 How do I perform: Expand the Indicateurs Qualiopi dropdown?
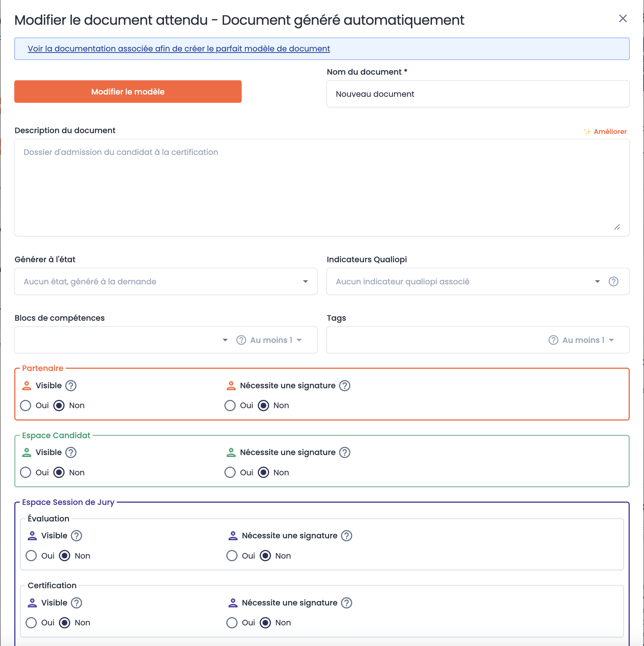(597, 281)
